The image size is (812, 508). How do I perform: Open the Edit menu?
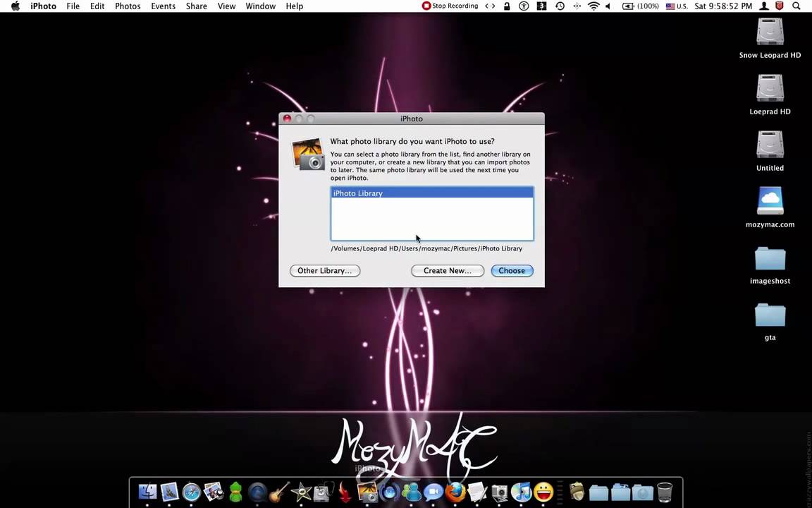tap(97, 6)
